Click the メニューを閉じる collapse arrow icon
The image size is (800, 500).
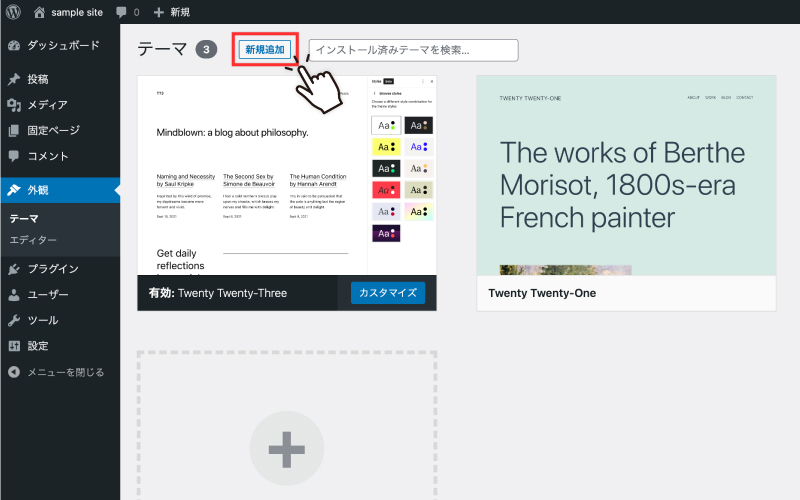(x=14, y=372)
